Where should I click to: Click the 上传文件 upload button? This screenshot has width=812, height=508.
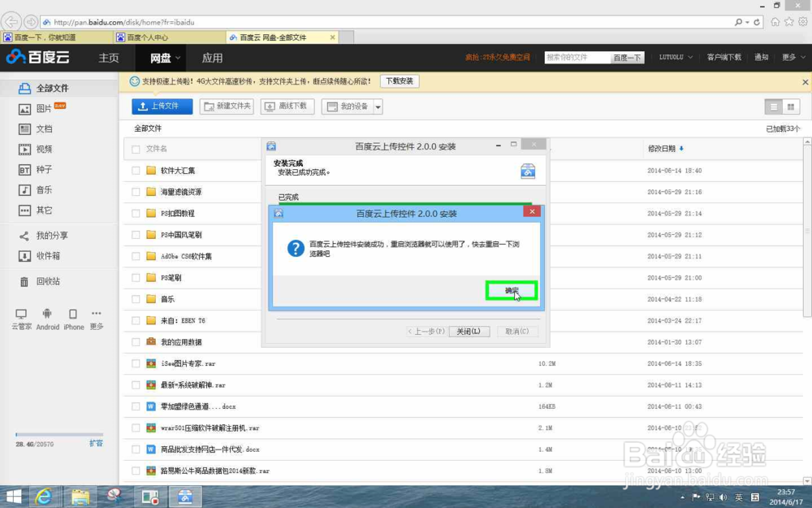pos(162,106)
